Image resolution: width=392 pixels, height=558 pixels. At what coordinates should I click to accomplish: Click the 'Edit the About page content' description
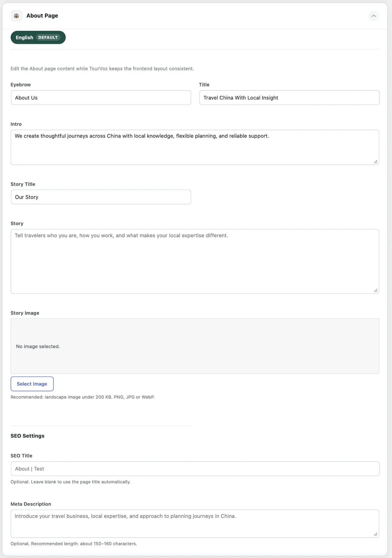(x=102, y=69)
